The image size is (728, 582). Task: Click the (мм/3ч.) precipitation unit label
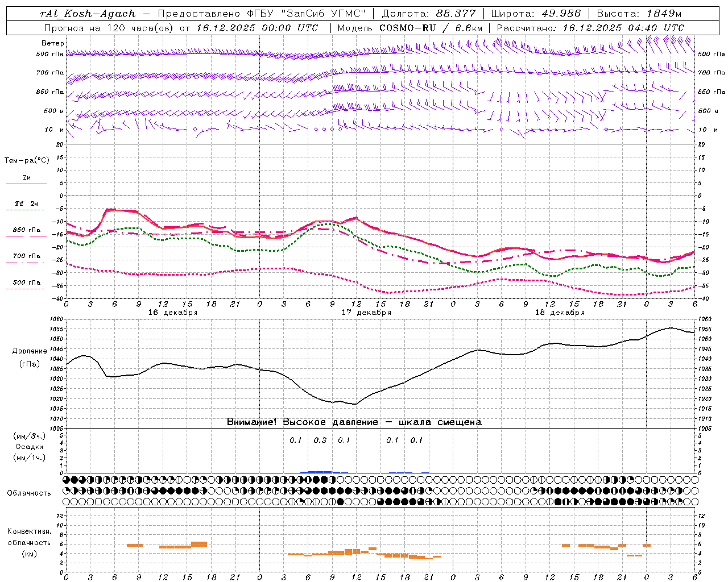[30, 436]
